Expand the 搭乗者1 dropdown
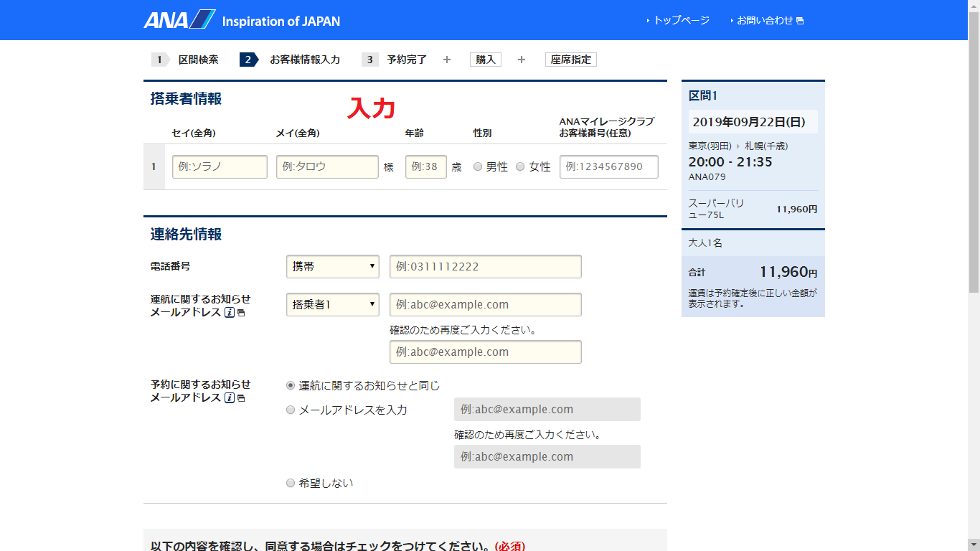The height and width of the screenshot is (551, 980). [x=332, y=305]
